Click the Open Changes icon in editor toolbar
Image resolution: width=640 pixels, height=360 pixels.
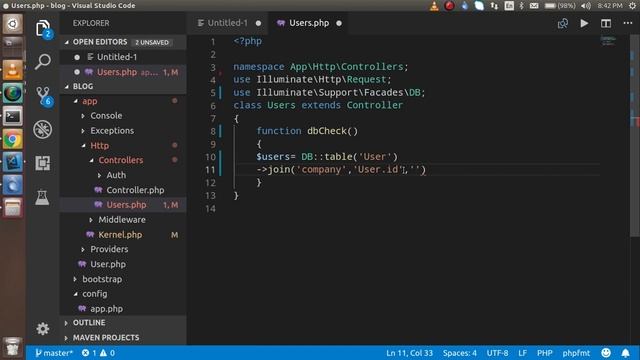click(563, 23)
